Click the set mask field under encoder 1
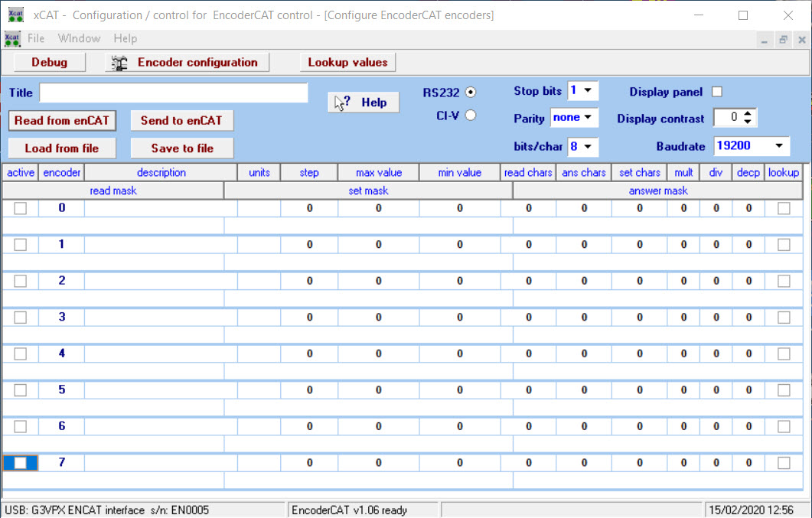 click(368, 262)
